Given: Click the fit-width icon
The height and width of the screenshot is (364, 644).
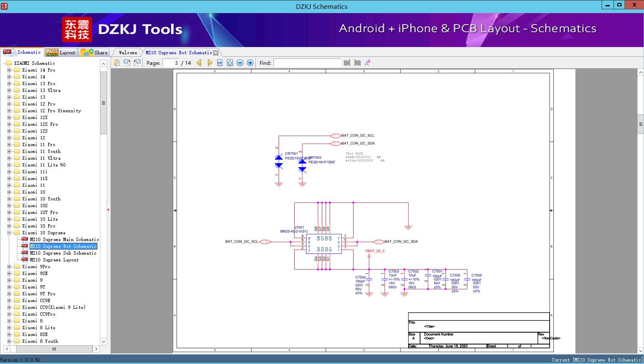Looking at the screenshot, I should (x=220, y=63).
